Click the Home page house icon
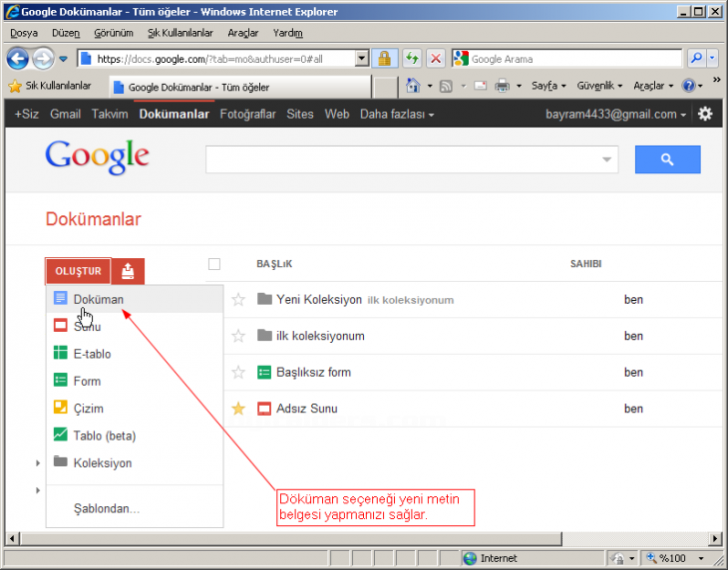The image size is (728, 570). 413,86
